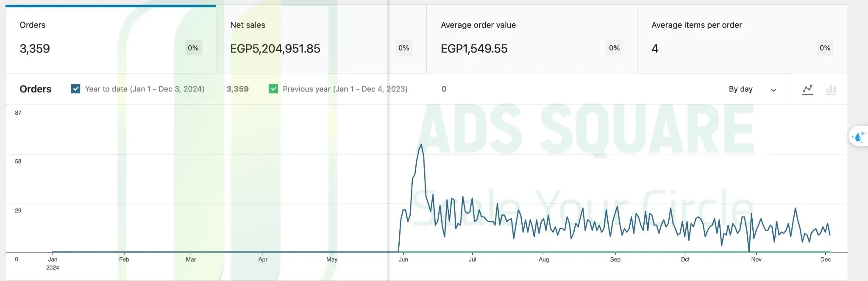Click the EGP1,549.55 average order value
This screenshot has width=868, height=281.
click(474, 49)
